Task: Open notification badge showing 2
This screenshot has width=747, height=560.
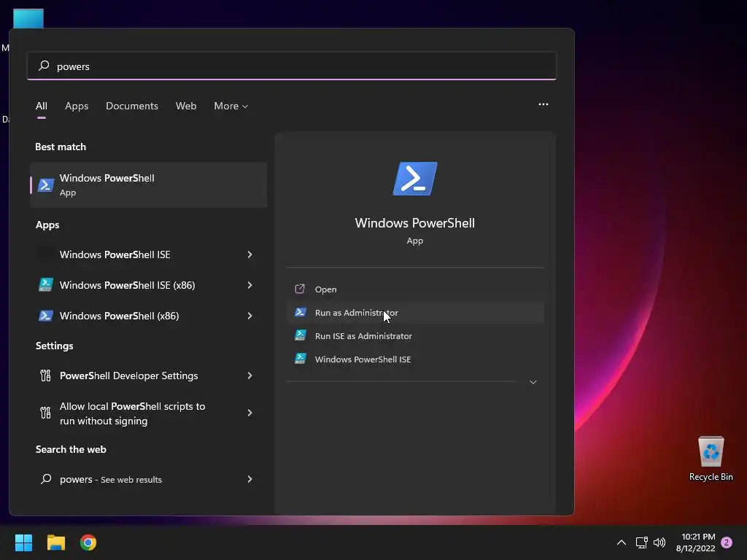Action: point(727,542)
